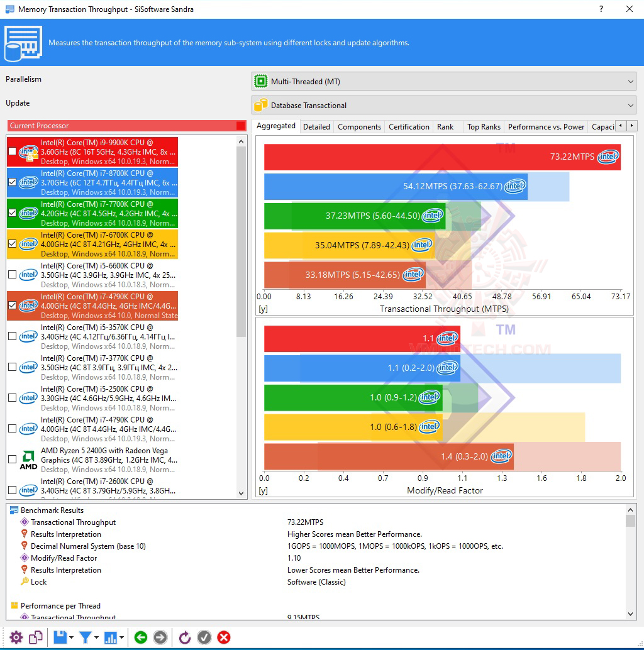Click the grey checkmark OK icon

204,637
